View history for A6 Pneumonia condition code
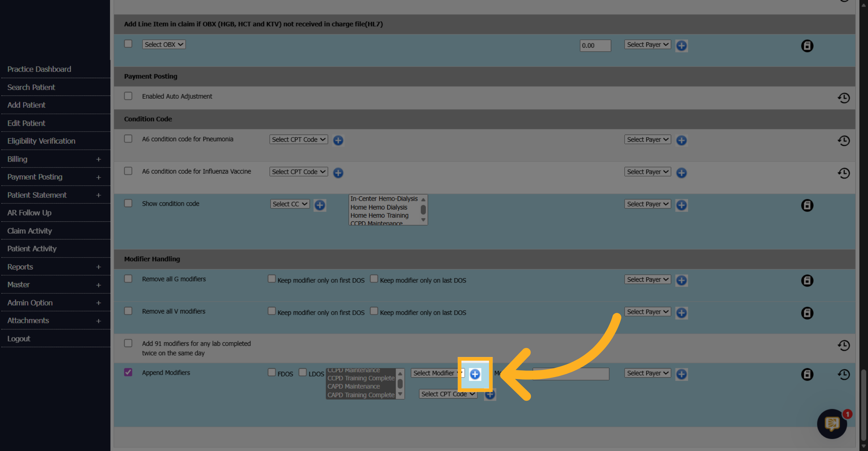Image resolution: width=868 pixels, height=451 pixels. 843,141
